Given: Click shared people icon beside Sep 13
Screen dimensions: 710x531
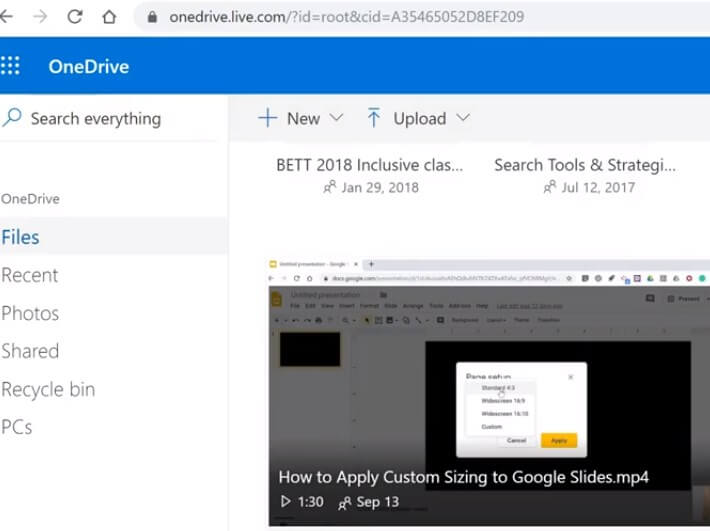Looking at the screenshot, I should (345, 502).
